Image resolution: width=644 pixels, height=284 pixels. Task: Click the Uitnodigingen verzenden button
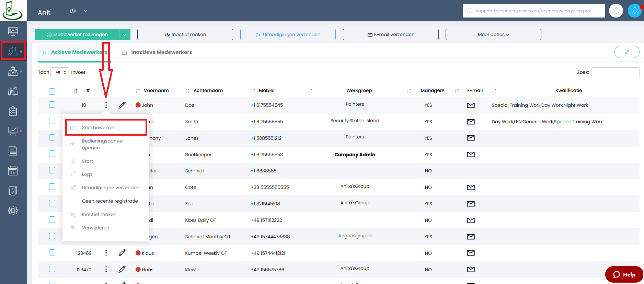click(288, 34)
